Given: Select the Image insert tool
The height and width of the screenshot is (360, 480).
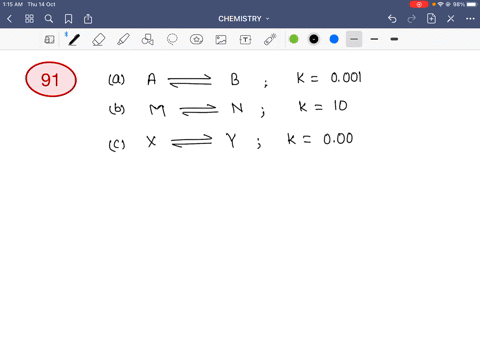Looking at the screenshot, I should tap(221, 40).
